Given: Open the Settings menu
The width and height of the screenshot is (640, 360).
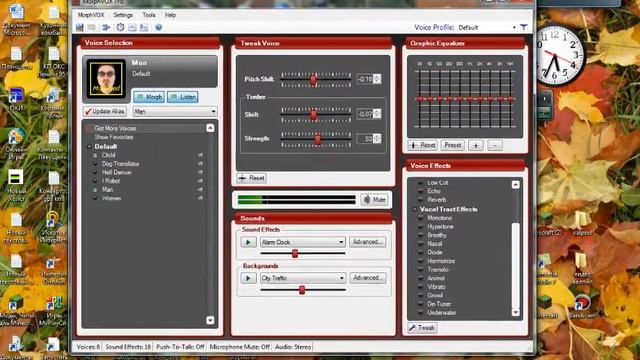Looking at the screenshot, I should tap(123, 15).
